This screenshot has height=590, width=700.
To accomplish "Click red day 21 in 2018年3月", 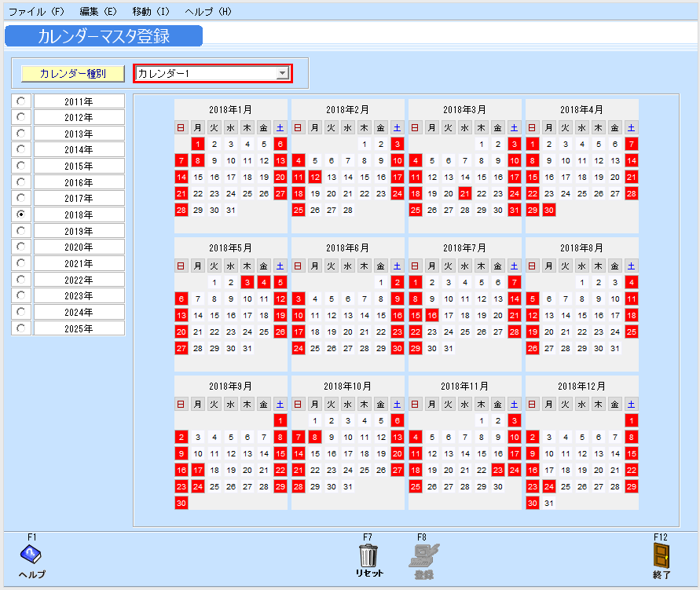I will click(464, 193).
